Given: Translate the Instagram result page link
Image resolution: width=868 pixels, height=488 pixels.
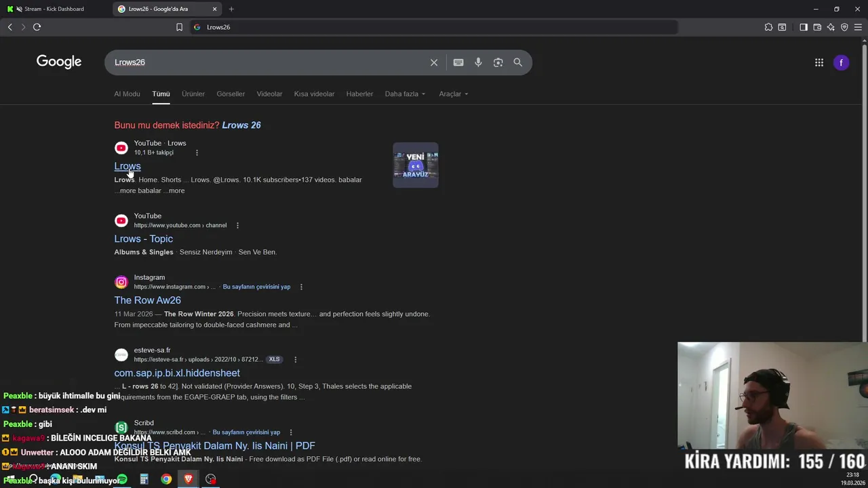Looking at the screenshot, I should pyautogui.click(x=256, y=287).
